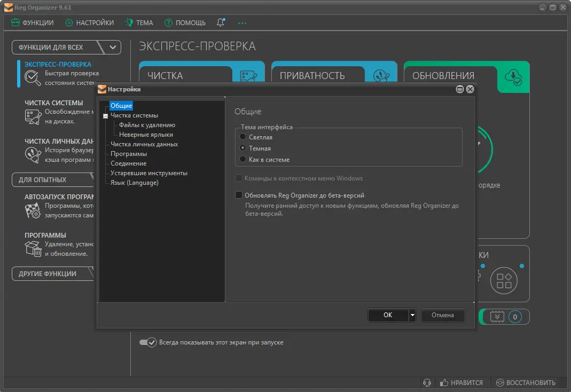Open the three-dots overflow menu
The height and width of the screenshot is (392, 571).
tap(242, 23)
